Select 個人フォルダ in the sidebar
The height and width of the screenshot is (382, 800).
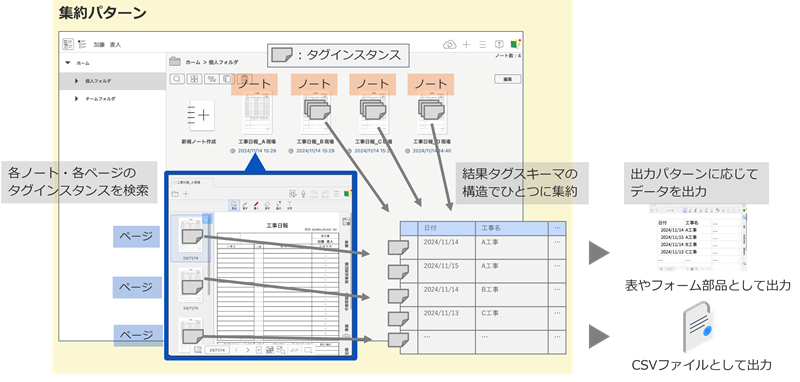(x=113, y=81)
